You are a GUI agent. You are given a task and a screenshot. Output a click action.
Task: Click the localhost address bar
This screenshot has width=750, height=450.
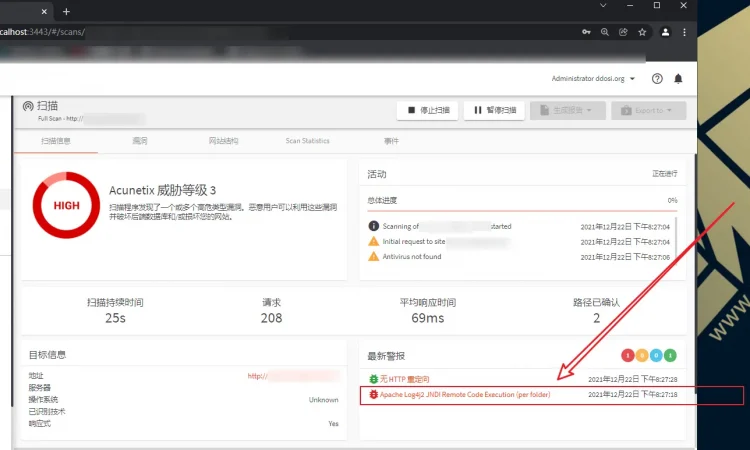[x=287, y=32]
